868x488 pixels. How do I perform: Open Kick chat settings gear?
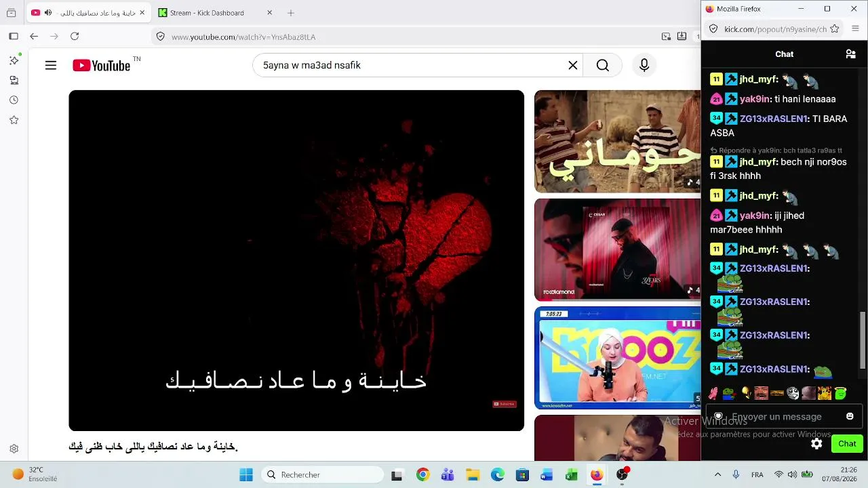coord(816,443)
